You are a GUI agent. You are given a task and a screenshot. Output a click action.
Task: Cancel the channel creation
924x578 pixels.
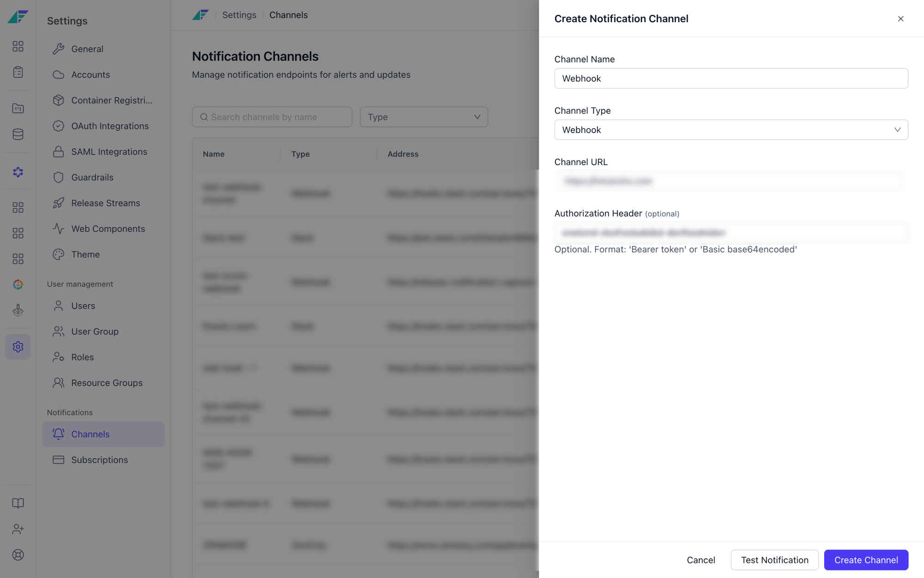tap(701, 560)
